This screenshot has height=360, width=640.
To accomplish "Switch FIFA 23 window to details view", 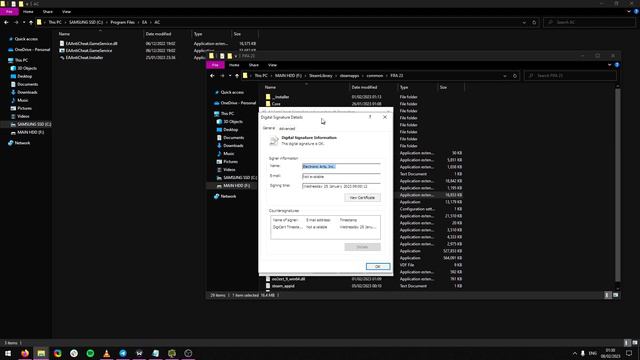I will coord(607,295).
